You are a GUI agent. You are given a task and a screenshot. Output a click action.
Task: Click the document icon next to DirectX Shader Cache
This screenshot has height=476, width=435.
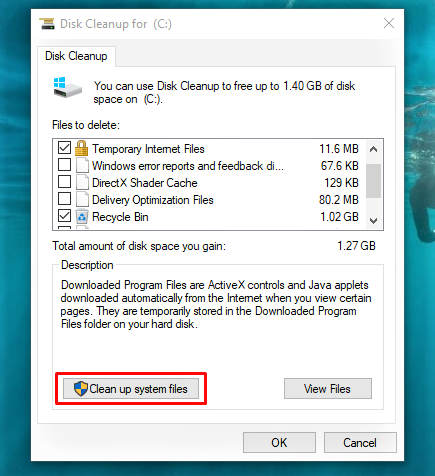click(x=82, y=182)
